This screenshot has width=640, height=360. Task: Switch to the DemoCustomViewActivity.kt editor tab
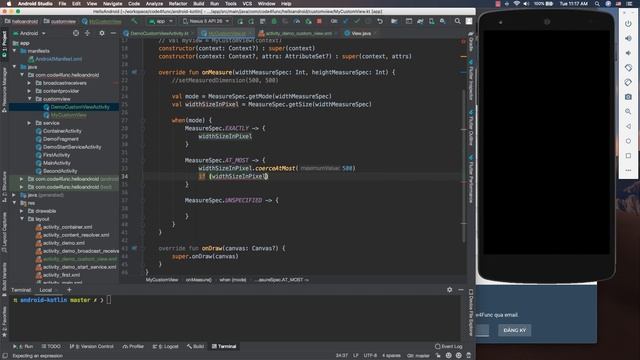point(159,33)
